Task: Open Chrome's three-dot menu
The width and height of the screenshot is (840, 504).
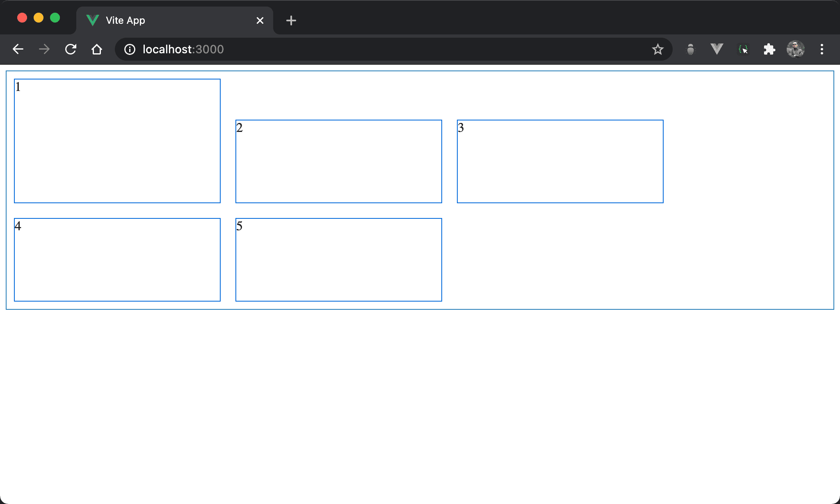Action: click(x=822, y=49)
